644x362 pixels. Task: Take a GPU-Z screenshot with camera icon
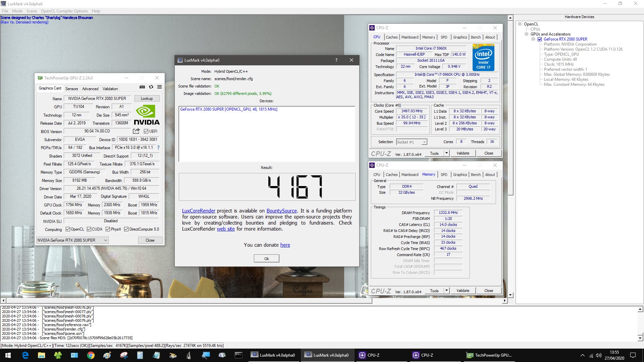(142, 87)
